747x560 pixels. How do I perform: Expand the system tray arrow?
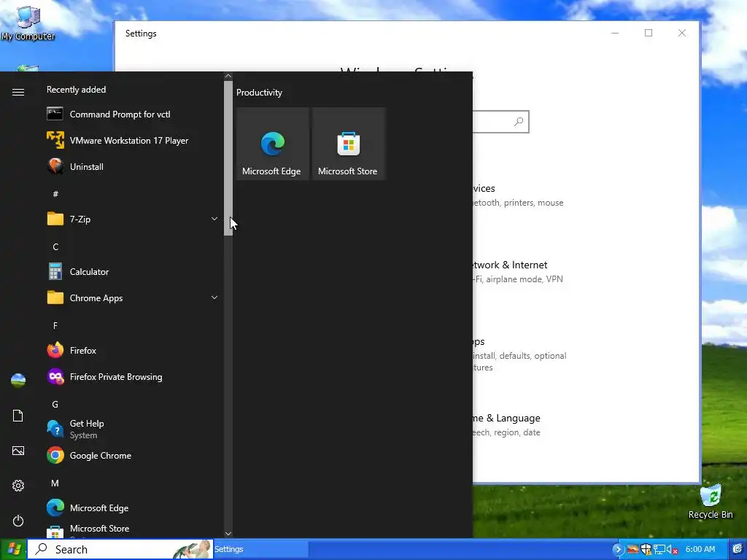(x=619, y=550)
